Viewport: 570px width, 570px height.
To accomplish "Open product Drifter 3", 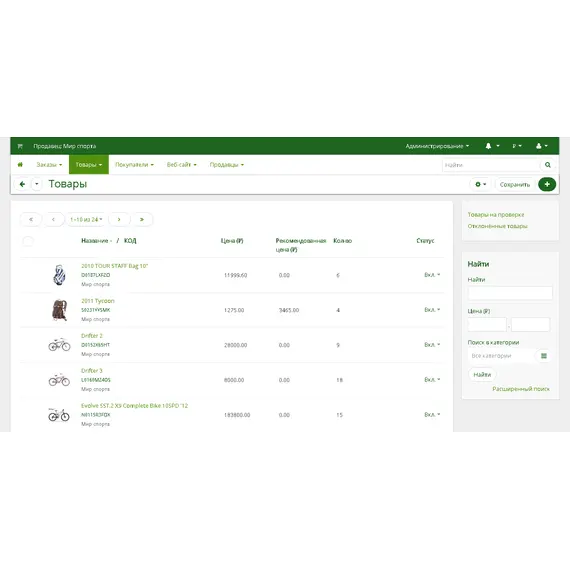I will tap(92, 370).
